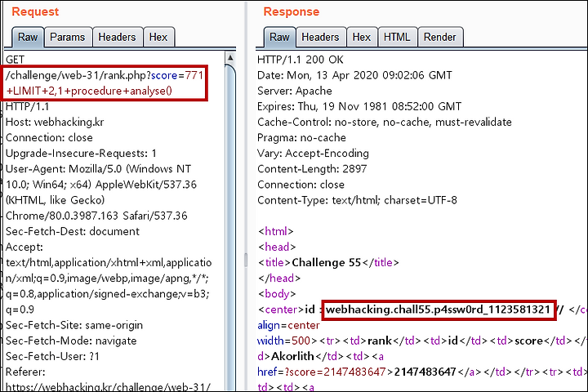Open the Request Params tab
This screenshot has width=588, height=392.
coord(68,37)
